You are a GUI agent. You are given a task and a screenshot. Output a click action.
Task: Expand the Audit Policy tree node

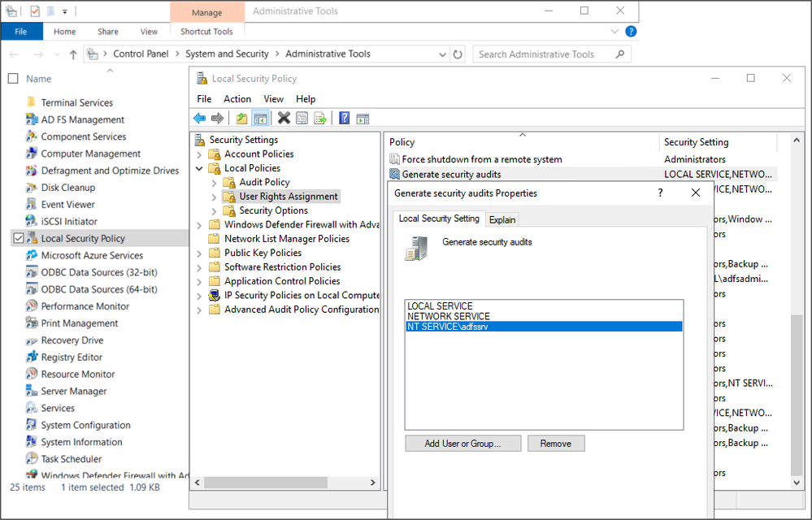click(x=214, y=183)
